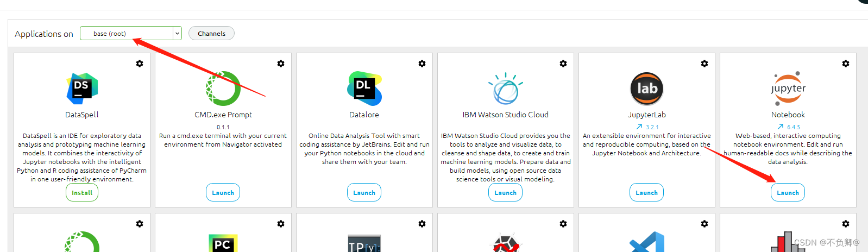Click the Spyder icon in second row
Image resolution: width=868 pixels, height=252 pixels.
[506, 243]
